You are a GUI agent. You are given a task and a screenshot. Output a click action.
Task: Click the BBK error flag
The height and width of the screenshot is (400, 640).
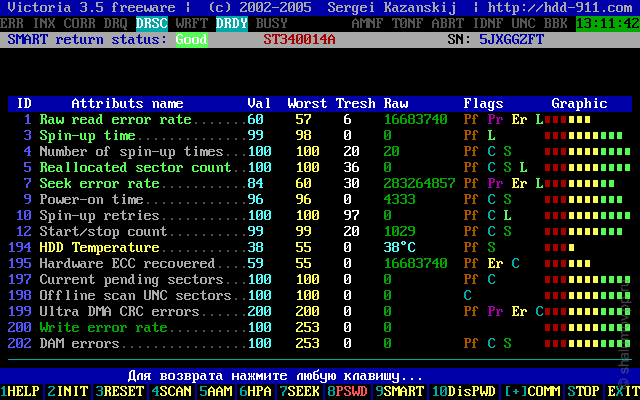coord(556,24)
